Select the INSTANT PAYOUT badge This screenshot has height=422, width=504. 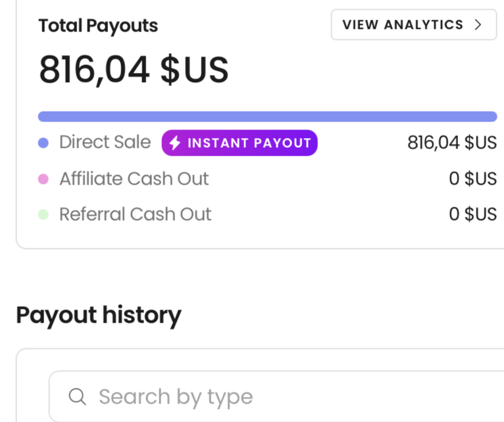click(x=240, y=143)
